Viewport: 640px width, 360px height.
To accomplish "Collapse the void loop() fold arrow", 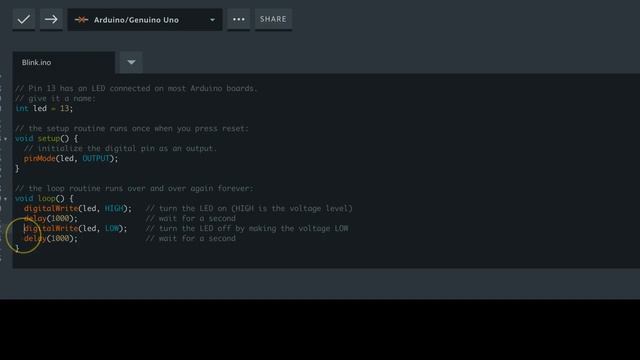I will click(5, 199).
